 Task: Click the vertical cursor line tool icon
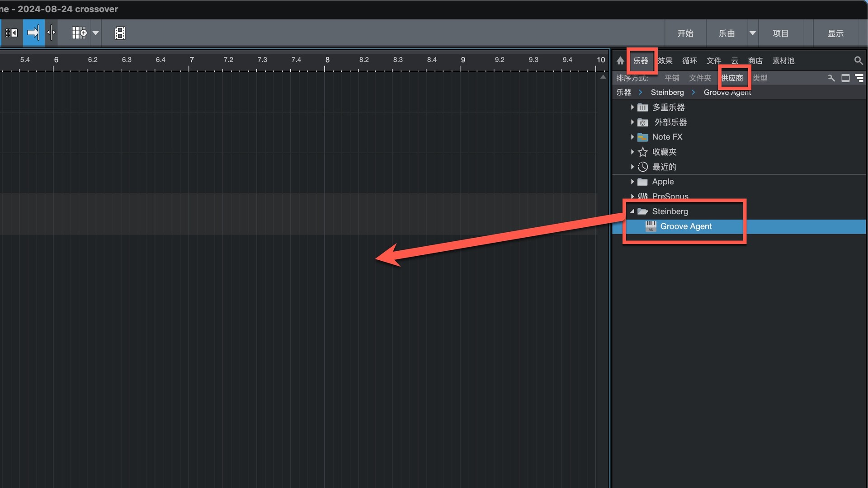pos(51,33)
